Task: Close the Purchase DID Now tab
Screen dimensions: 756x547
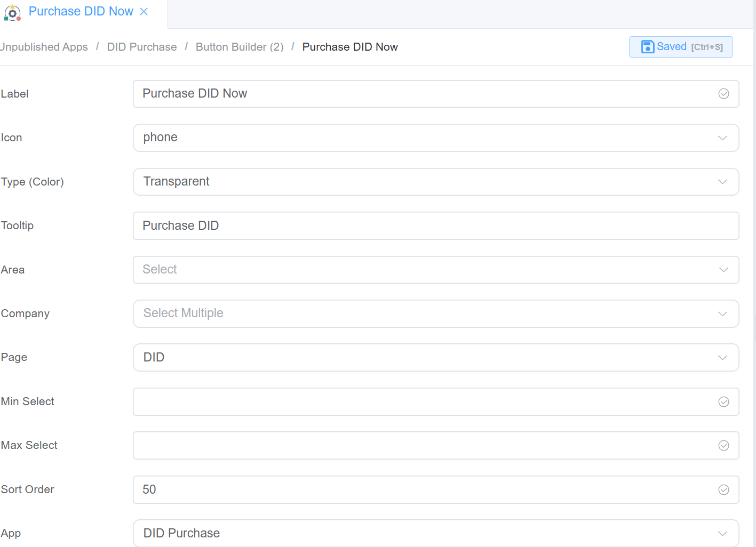Action: point(144,12)
